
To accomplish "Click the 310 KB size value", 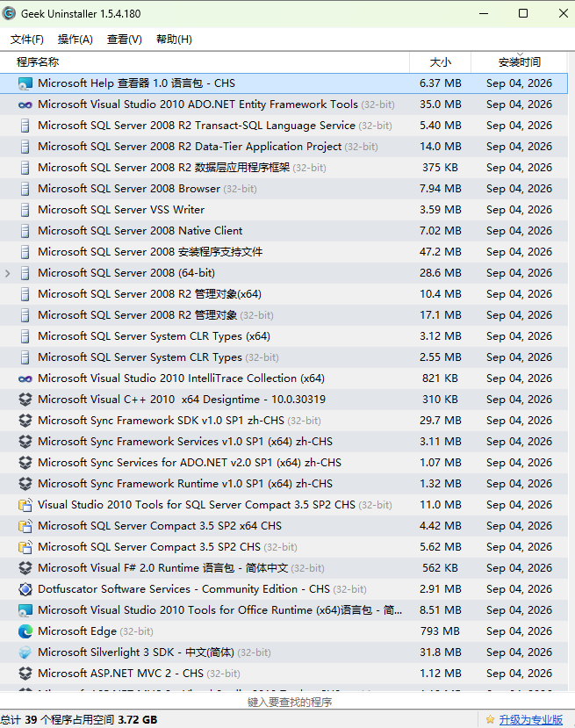I will pos(440,400).
